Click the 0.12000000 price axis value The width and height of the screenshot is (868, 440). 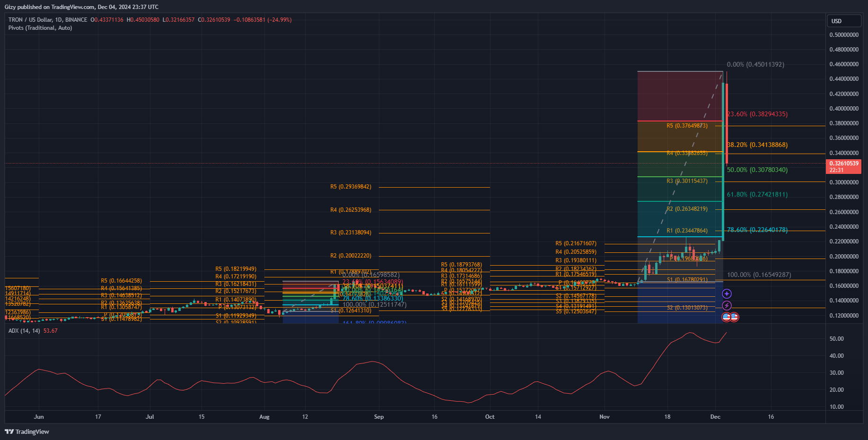(x=844, y=316)
